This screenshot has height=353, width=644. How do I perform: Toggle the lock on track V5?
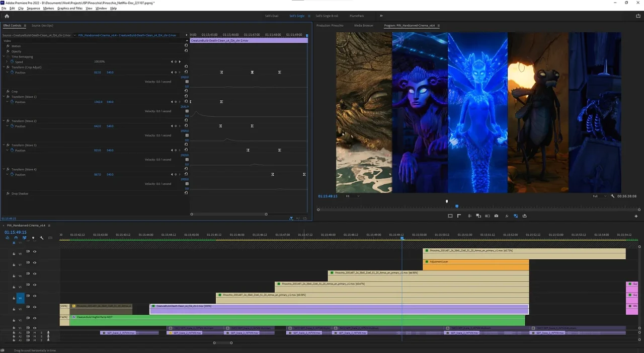tap(14, 287)
